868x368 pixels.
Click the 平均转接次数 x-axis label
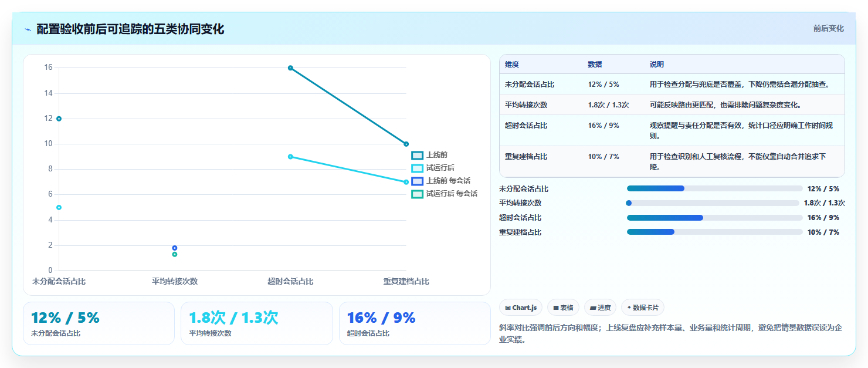(175, 282)
